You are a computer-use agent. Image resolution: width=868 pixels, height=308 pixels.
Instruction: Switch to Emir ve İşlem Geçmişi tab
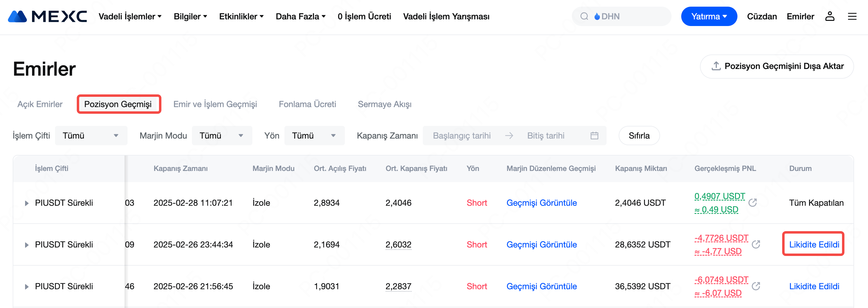coord(215,104)
